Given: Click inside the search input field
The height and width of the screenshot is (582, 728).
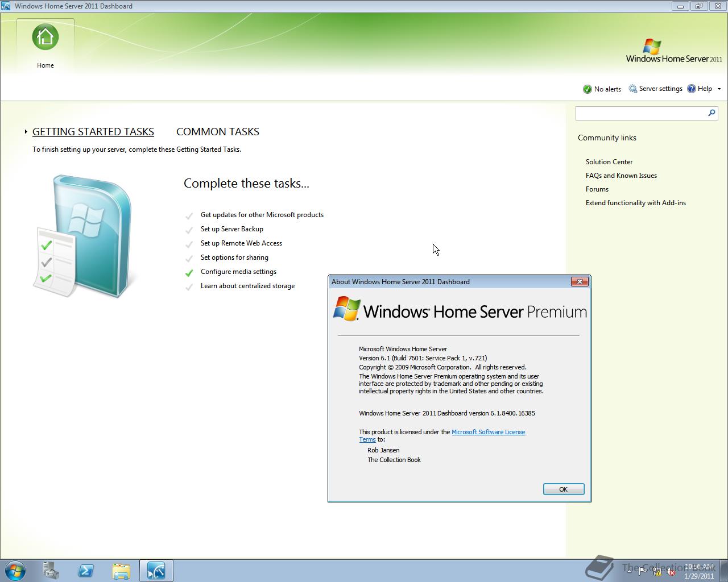Looking at the screenshot, I should [x=637, y=113].
